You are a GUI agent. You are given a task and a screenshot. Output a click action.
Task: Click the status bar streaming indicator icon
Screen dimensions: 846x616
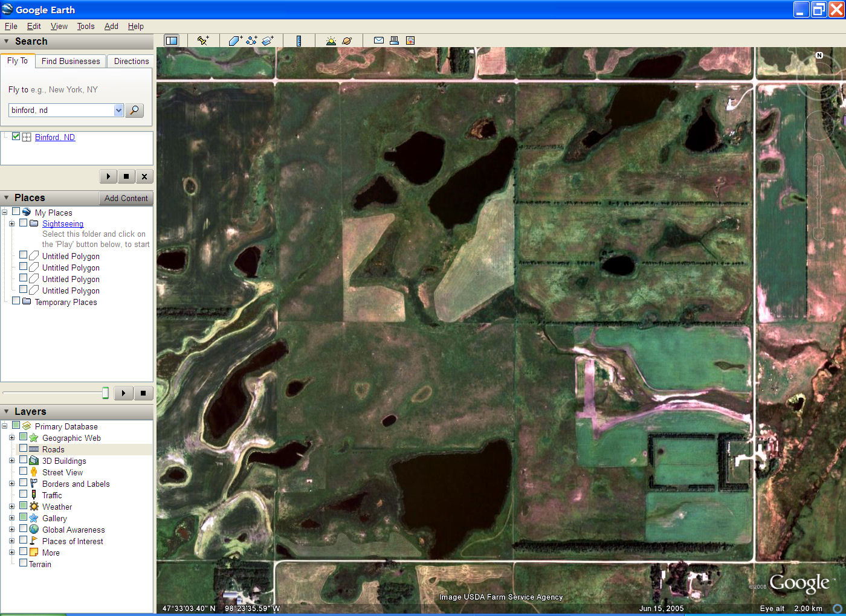pyautogui.click(x=838, y=608)
